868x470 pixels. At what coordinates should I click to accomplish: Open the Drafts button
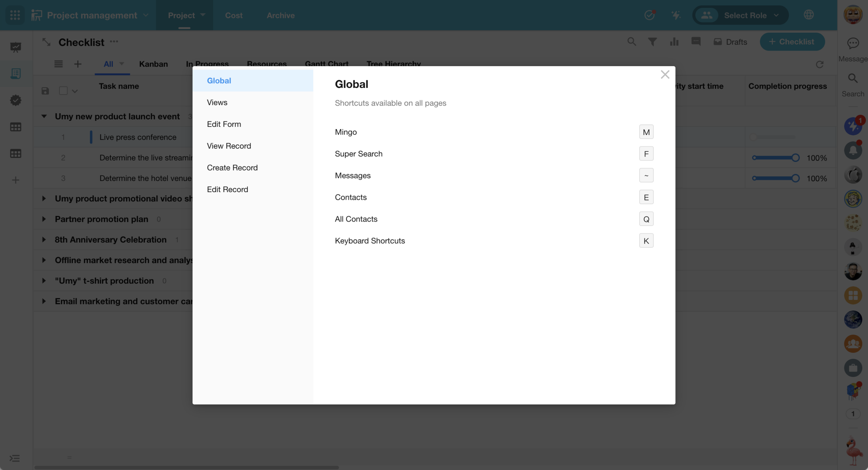tap(730, 42)
